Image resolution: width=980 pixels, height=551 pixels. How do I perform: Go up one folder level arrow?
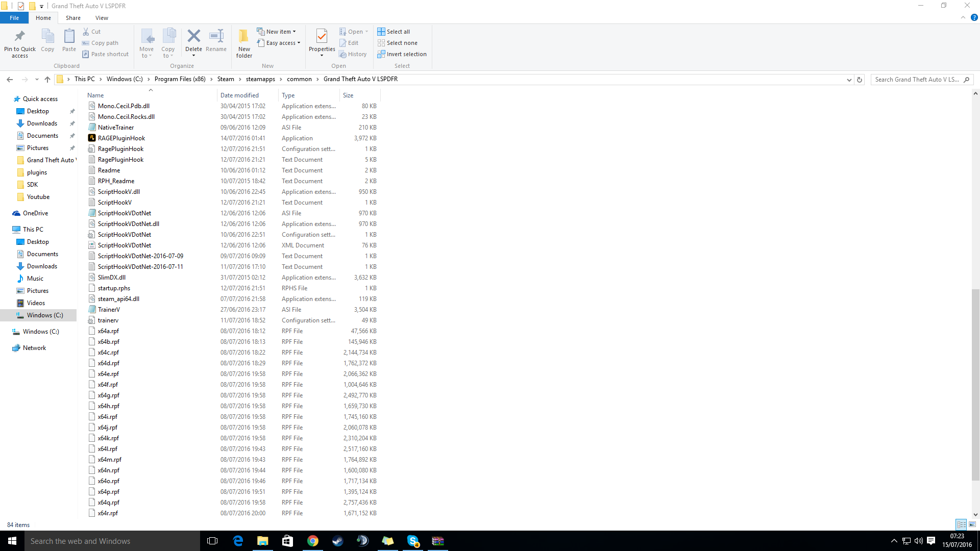47,80
